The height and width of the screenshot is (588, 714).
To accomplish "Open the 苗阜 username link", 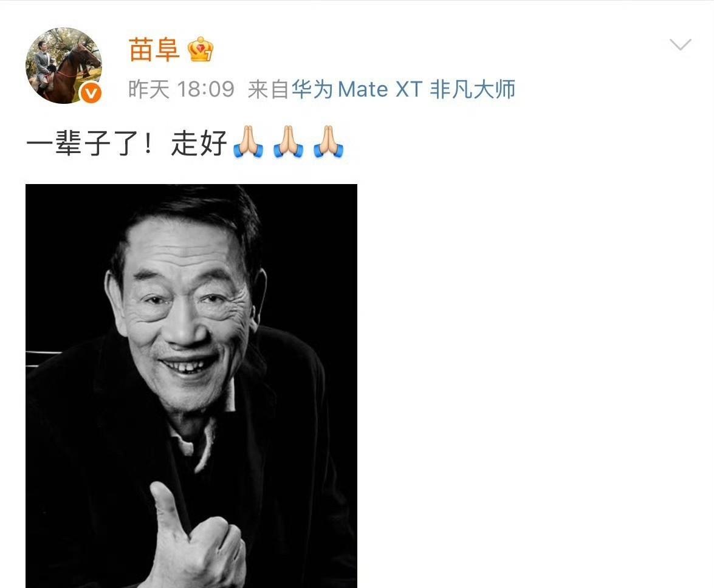I will point(154,50).
